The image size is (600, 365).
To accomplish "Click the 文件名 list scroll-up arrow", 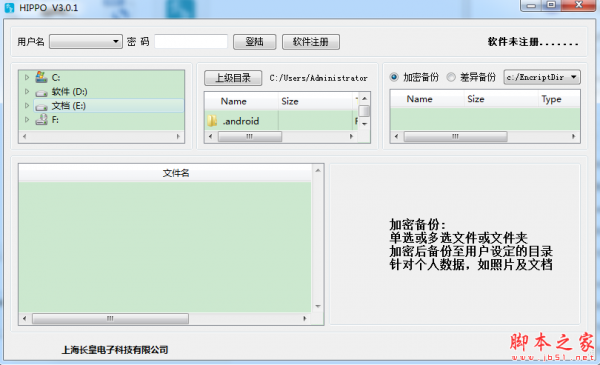I will pos(318,170).
